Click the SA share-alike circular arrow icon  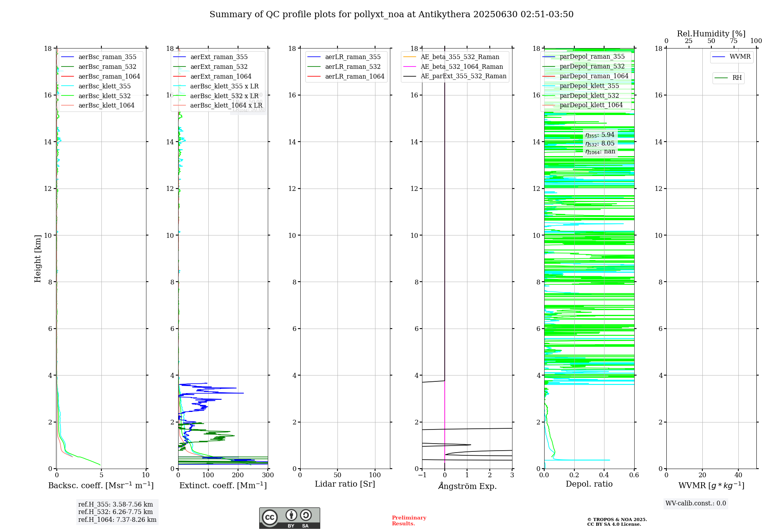(306, 515)
